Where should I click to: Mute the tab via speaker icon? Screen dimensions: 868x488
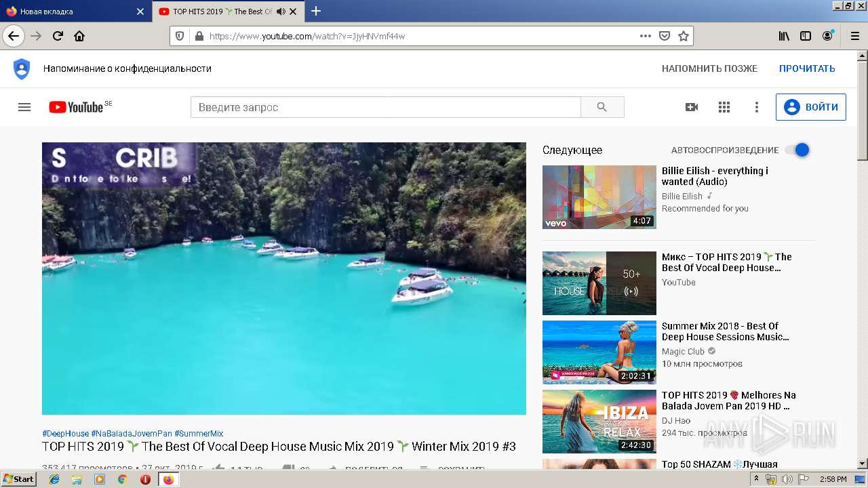(x=281, y=12)
